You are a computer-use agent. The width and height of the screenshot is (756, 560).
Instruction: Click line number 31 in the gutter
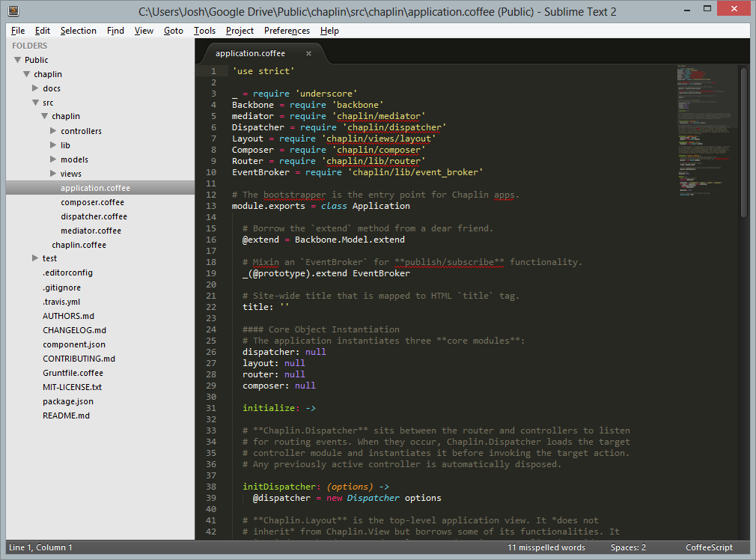click(211, 408)
